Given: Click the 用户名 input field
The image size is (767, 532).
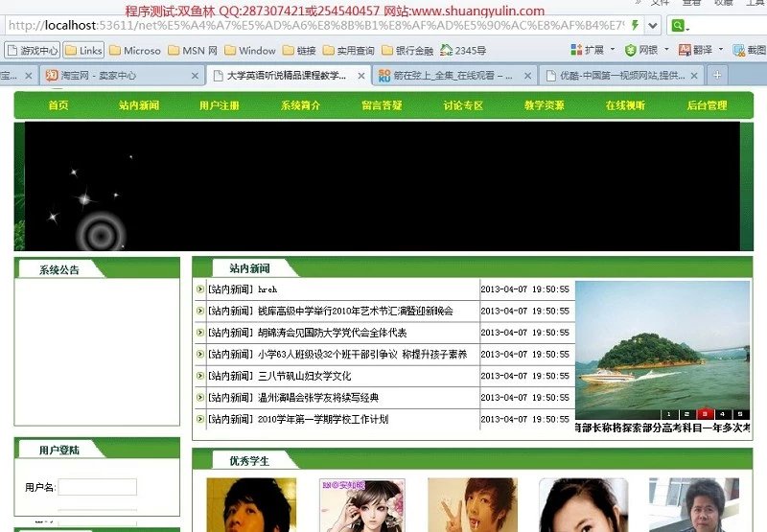Looking at the screenshot, I should tap(98, 487).
